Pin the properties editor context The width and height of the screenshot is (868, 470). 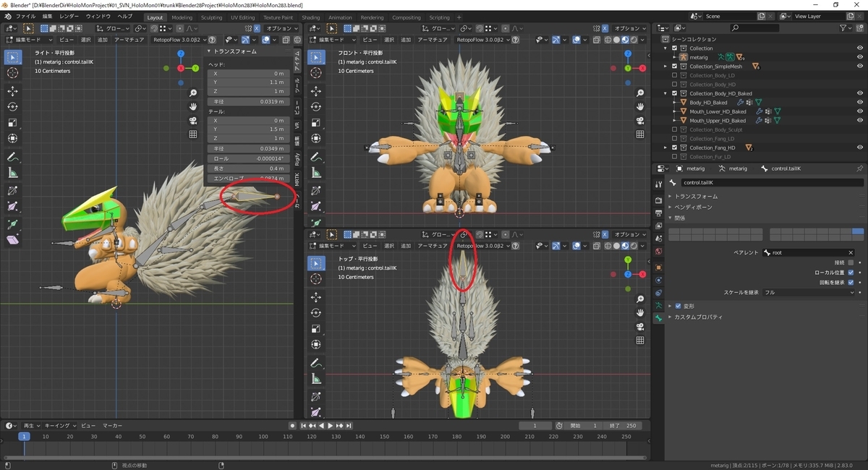pyautogui.click(x=859, y=168)
